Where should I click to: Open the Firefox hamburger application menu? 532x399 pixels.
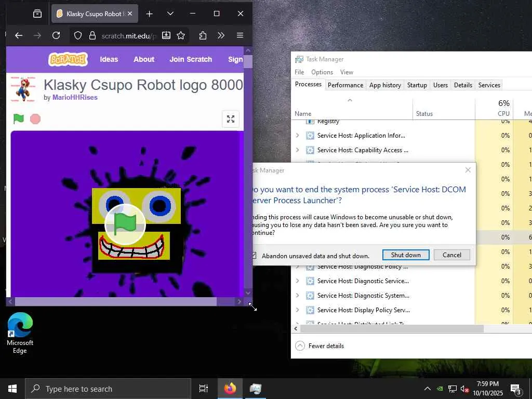[240, 35]
